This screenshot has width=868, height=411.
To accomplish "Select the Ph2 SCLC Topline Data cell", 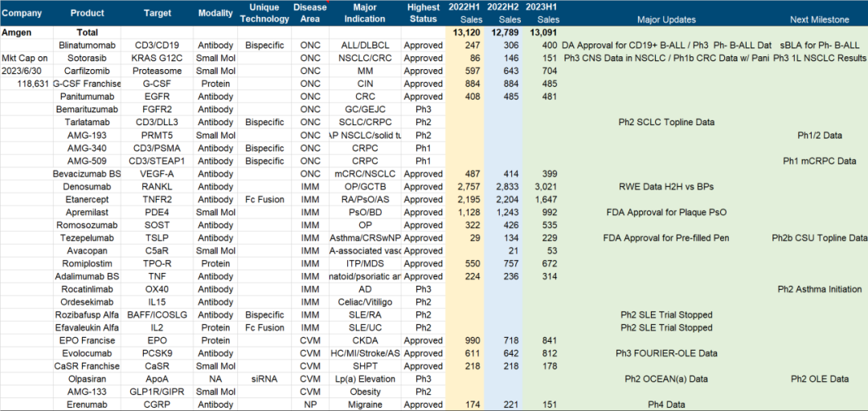I will tap(666, 122).
